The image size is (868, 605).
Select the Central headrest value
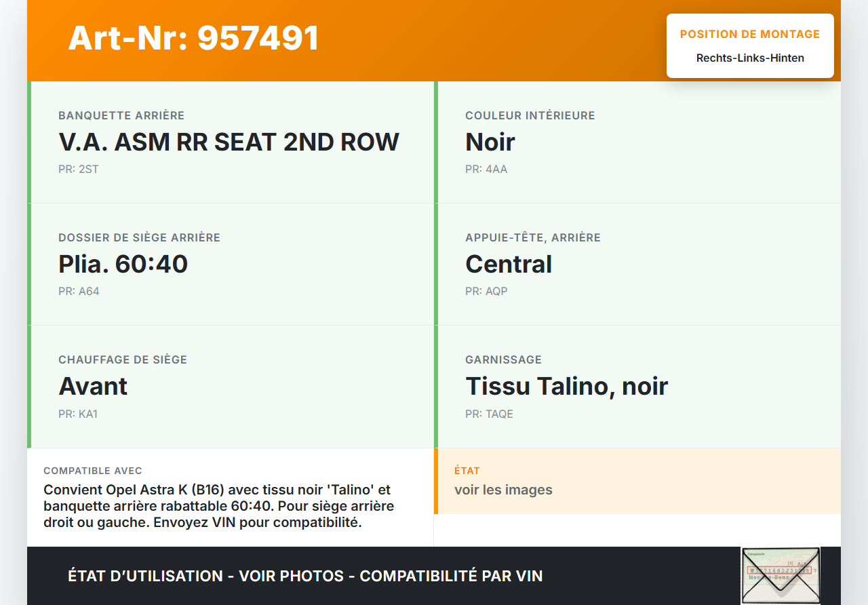[509, 264]
